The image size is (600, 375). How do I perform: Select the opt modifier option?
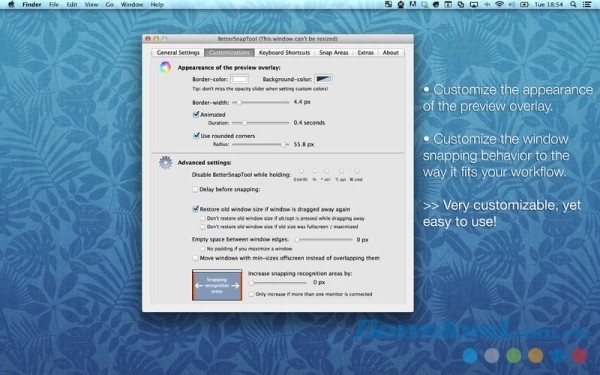(341, 171)
